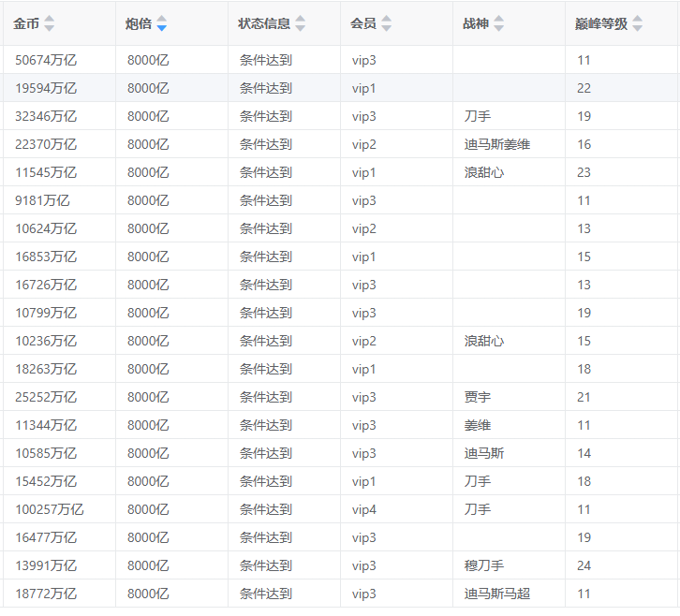Select the 状态信息 header label
The height and width of the screenshot is (616, 680).
(x=264, y=23)
